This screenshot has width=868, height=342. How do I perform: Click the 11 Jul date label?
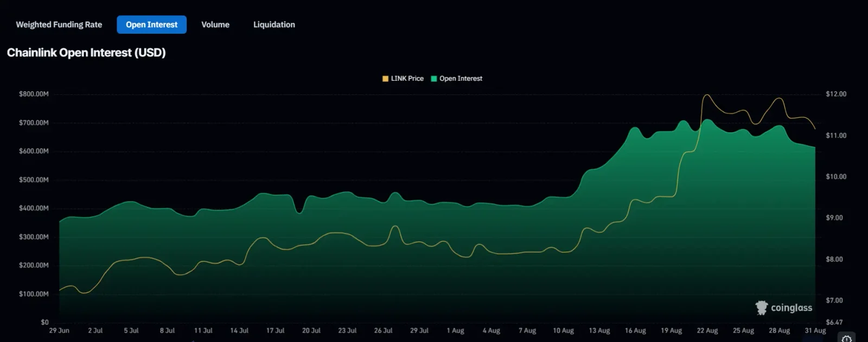point(203,331)
